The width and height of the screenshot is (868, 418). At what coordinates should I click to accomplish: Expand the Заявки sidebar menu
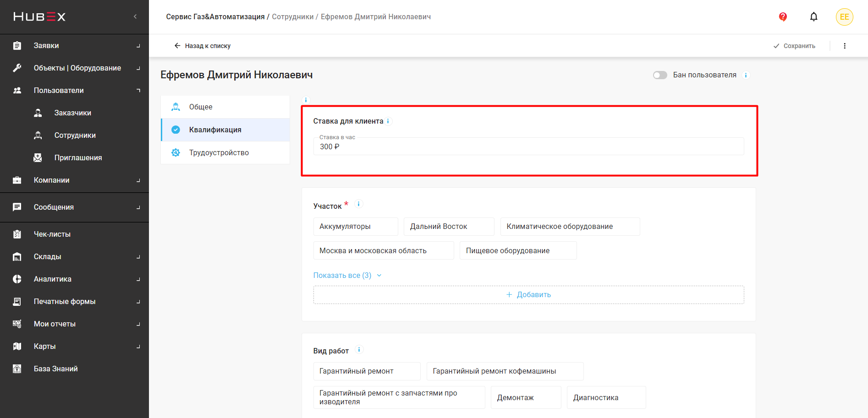(74, 45)
